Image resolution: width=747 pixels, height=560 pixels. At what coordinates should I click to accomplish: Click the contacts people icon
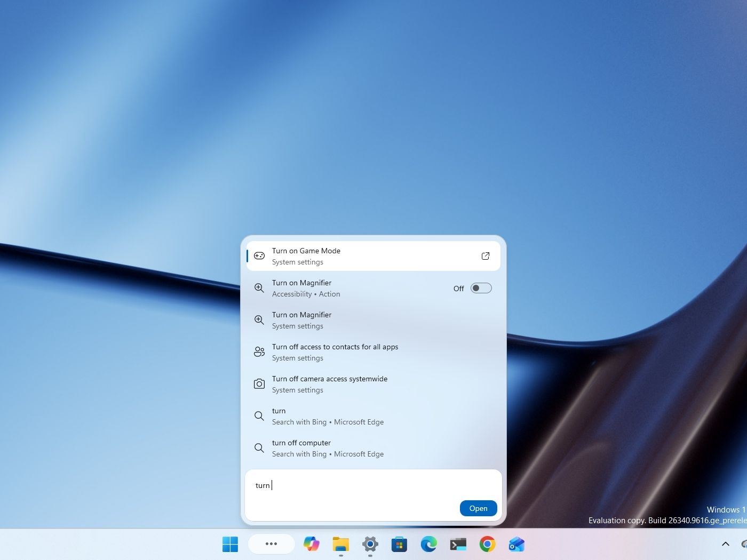259,352
